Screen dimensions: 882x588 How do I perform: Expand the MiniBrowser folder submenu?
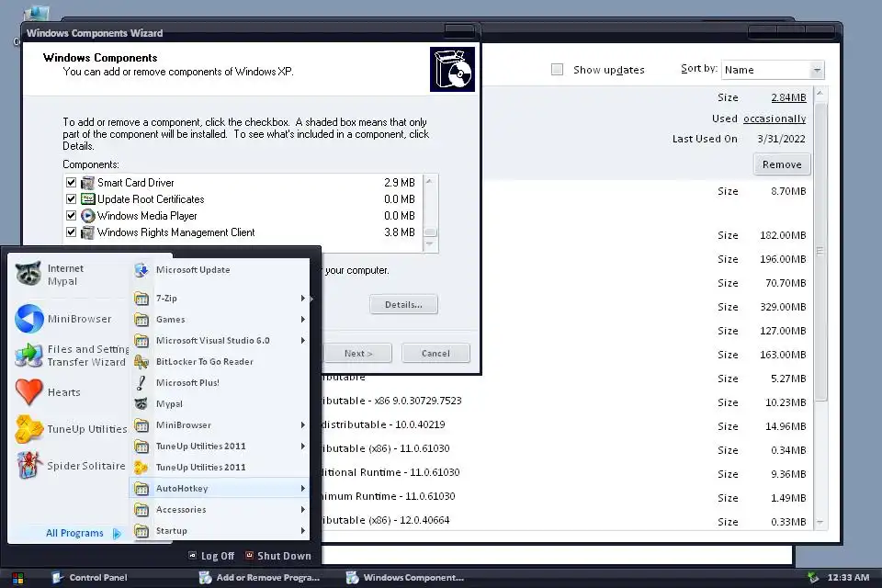(302, 425)
